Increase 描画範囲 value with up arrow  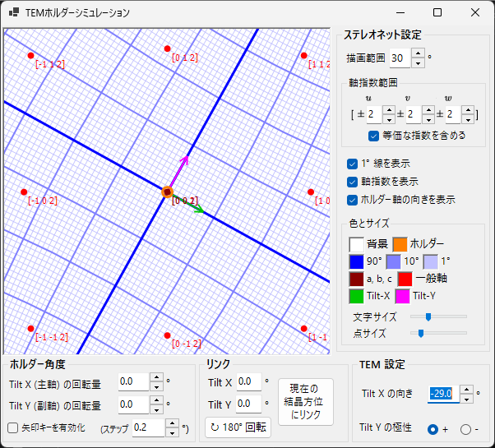418,53
